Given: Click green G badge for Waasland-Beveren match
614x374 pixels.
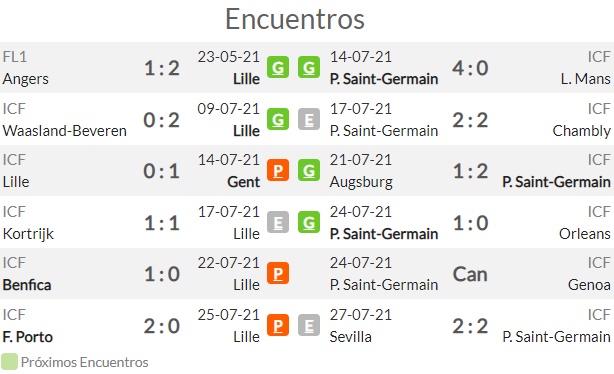Looking at the screenshot, I should 278,119.
